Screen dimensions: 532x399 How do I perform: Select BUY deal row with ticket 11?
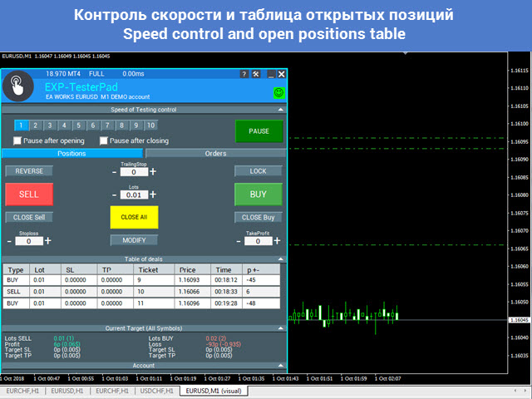pyautogui.click(x=142, y=303)
